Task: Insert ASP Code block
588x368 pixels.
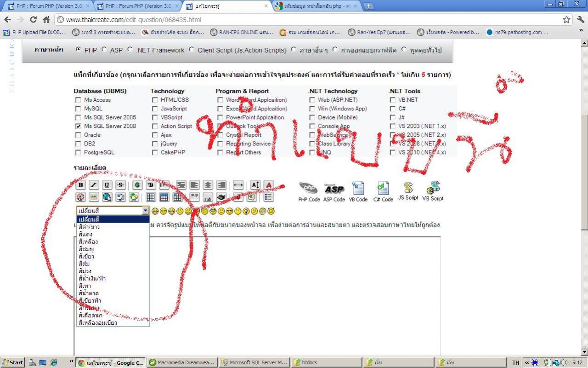Action: click(334, 192)
